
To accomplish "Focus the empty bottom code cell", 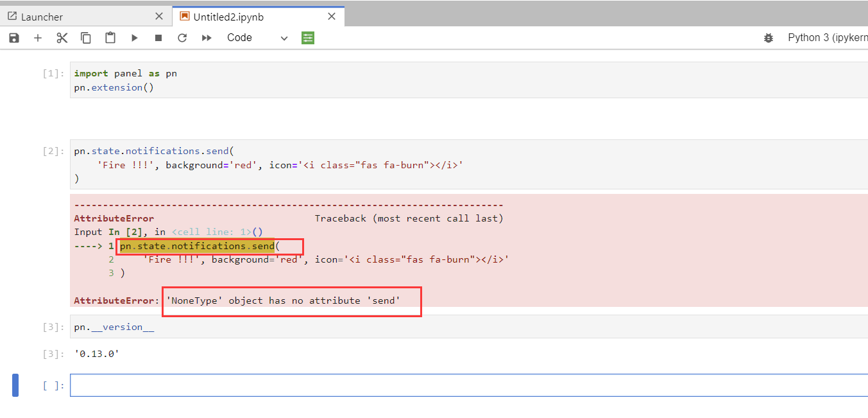I will pyautogui.click(x=469, y=385).
